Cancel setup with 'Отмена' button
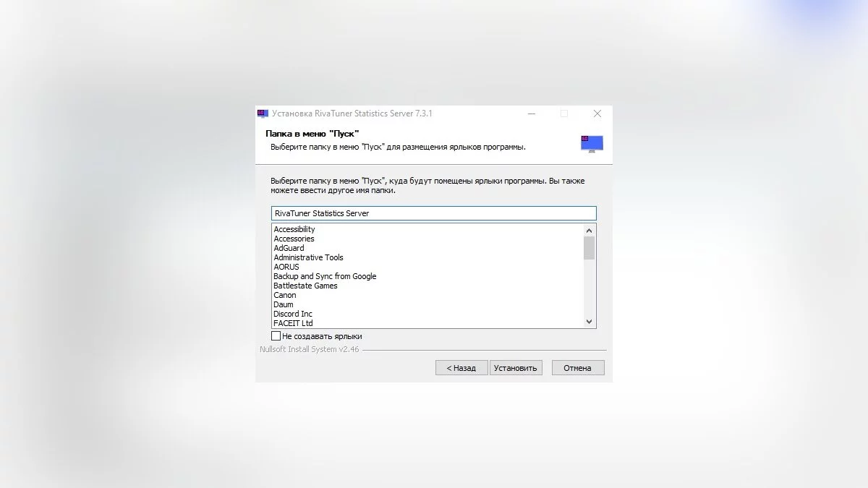The height and width of the screenshot is (488, 868). (578, 368)
